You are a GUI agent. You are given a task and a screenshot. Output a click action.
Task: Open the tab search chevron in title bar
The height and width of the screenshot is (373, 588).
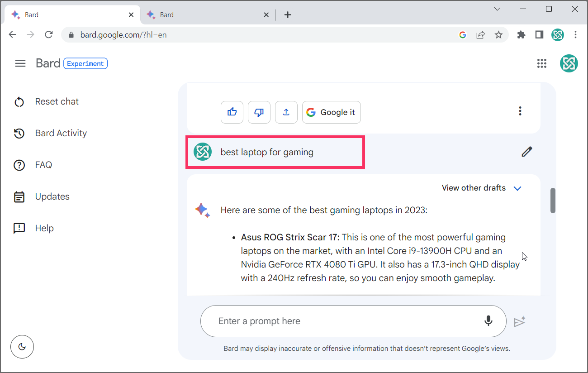click(497, 9)
